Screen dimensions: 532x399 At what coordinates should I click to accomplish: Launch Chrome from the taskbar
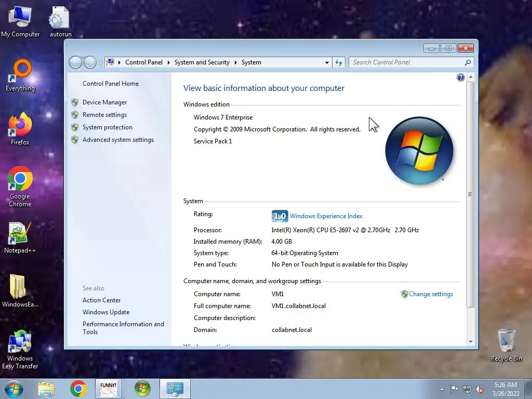point(78,389)
